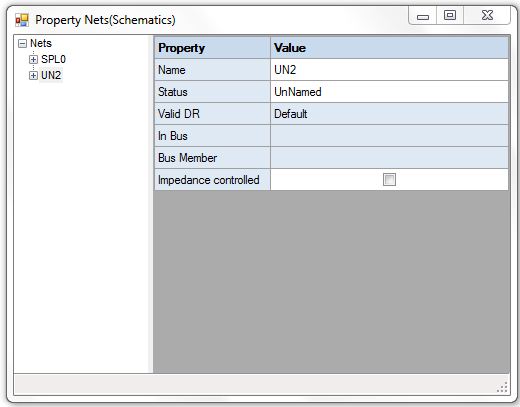Click the window resize grip icon
The height and width of the screenshot is (407, 520).
pyautogui.click(x=502, y=387)
